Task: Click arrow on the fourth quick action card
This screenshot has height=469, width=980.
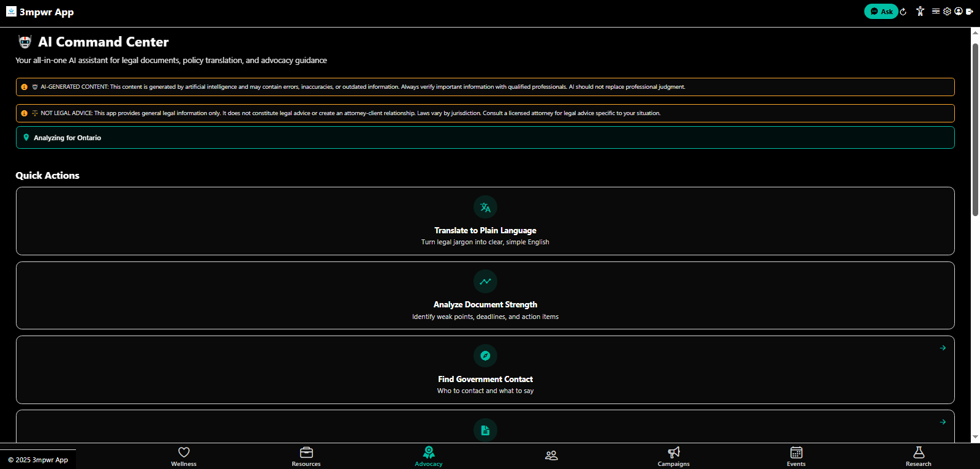Action: (x=943, y=422)
